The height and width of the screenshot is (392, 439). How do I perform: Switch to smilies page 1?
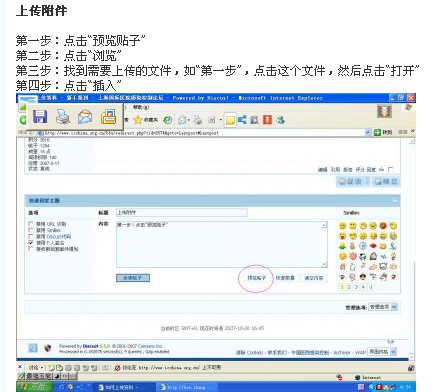pyautogui.click(x=342, y=287)
